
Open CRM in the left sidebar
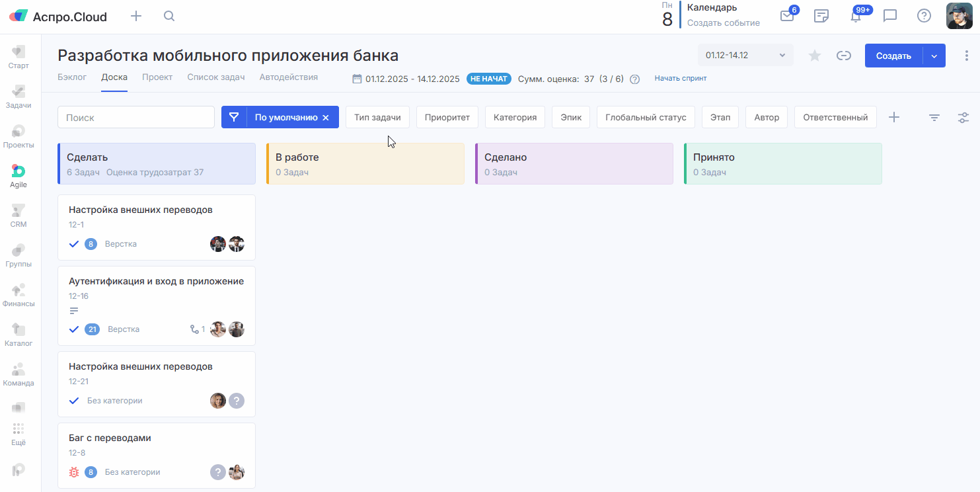click(19, 216)
